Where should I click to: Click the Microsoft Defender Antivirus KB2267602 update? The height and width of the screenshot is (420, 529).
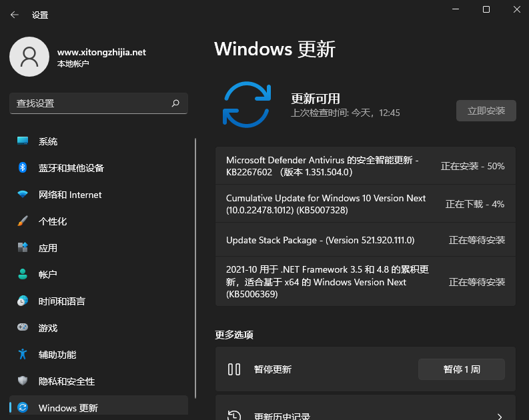tap(366, 165)
